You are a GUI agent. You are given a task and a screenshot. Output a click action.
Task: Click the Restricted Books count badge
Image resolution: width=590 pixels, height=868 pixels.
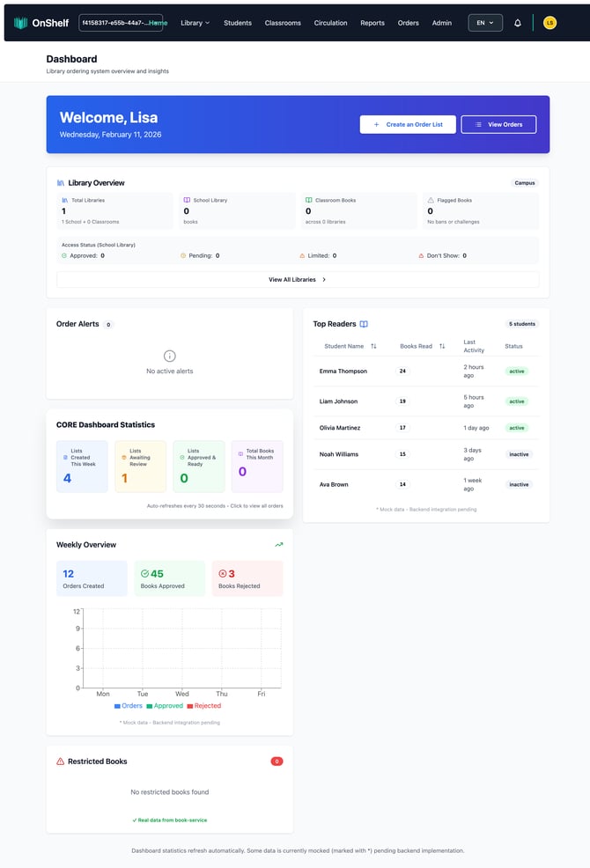[277, 761]
